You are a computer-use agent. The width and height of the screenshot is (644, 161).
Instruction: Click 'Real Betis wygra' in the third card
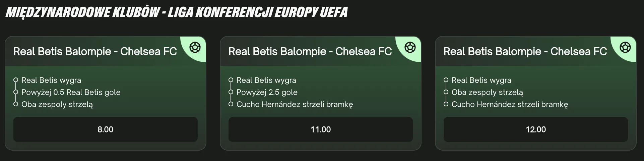481,80
